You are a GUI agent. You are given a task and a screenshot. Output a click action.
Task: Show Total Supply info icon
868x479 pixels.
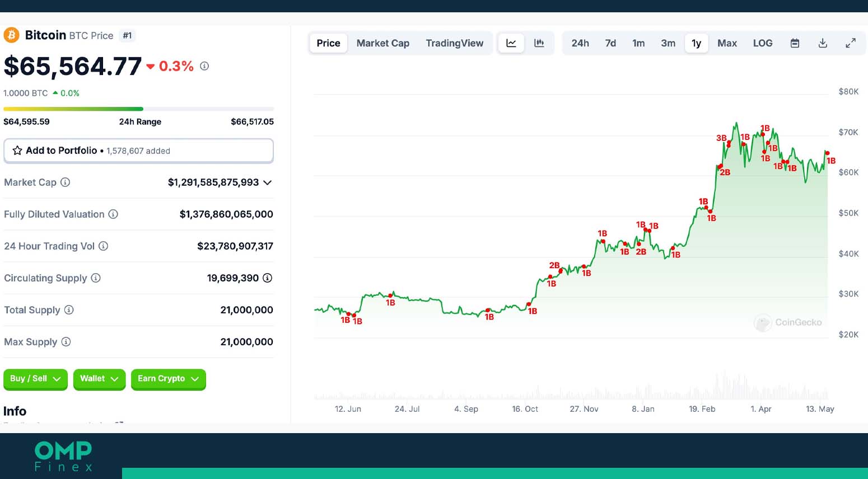pos(69,310)
